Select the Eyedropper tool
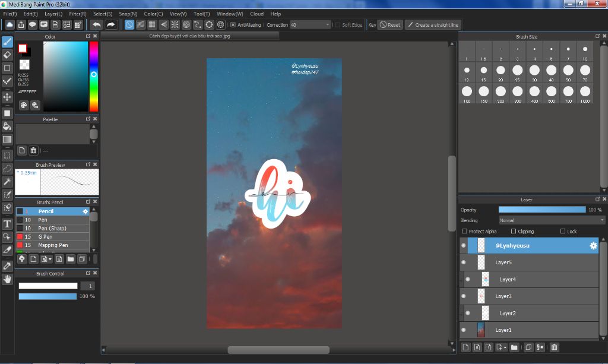The width and height of the screenshot is (608, 364). pyautogui.click(x=7, y=266)
